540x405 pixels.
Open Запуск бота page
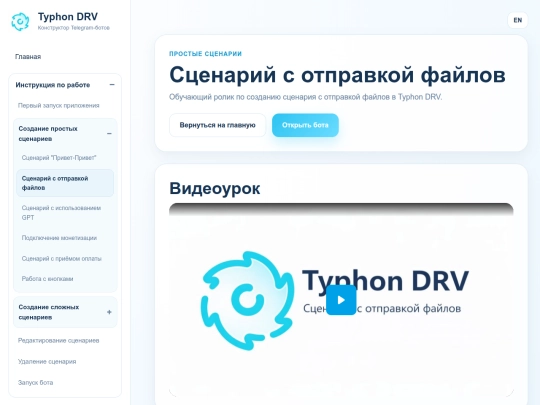tap(35, 382)
